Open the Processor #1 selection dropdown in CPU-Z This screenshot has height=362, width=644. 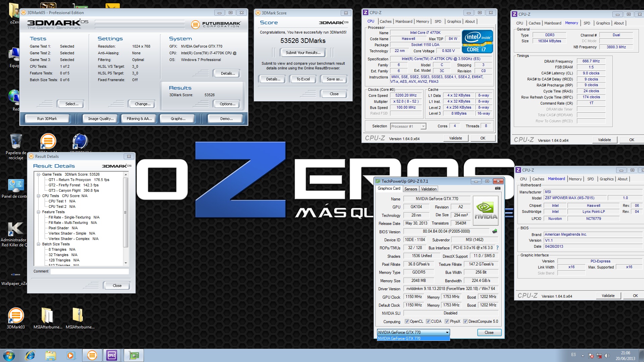[x=408, y=126]
